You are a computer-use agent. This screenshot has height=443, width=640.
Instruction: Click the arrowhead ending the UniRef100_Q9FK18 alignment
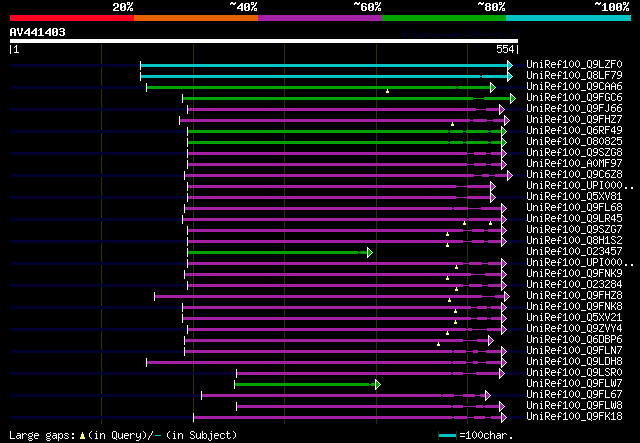pyautogui.click(x=504, y=417)
